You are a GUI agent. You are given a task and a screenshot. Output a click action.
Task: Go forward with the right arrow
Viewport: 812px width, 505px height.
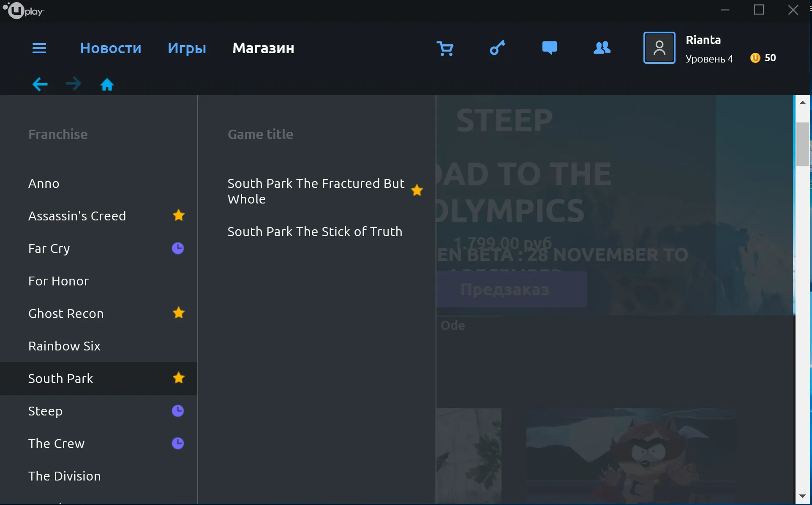click(74, 84)
